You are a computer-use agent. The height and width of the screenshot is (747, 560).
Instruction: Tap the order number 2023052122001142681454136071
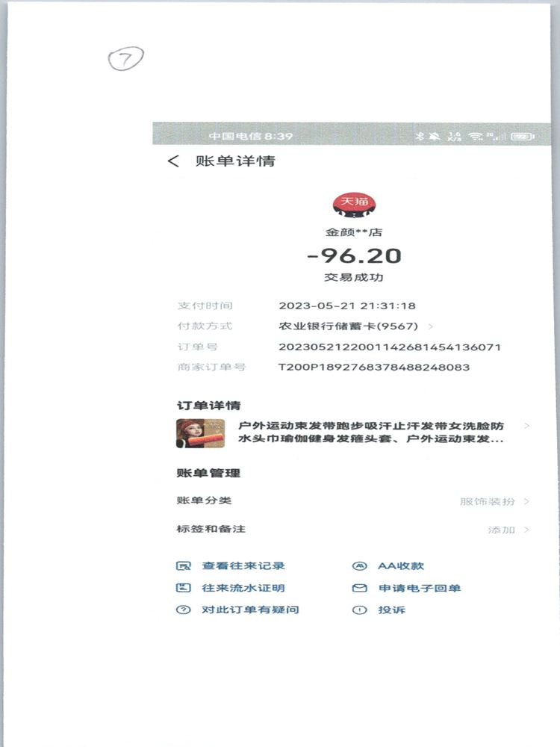click(390, 347)
